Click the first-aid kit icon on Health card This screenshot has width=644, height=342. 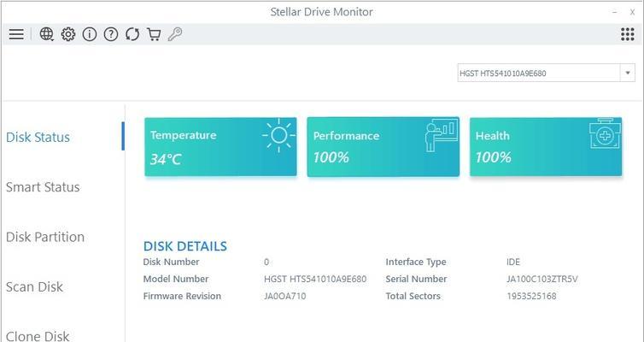(x=605, y=133)
